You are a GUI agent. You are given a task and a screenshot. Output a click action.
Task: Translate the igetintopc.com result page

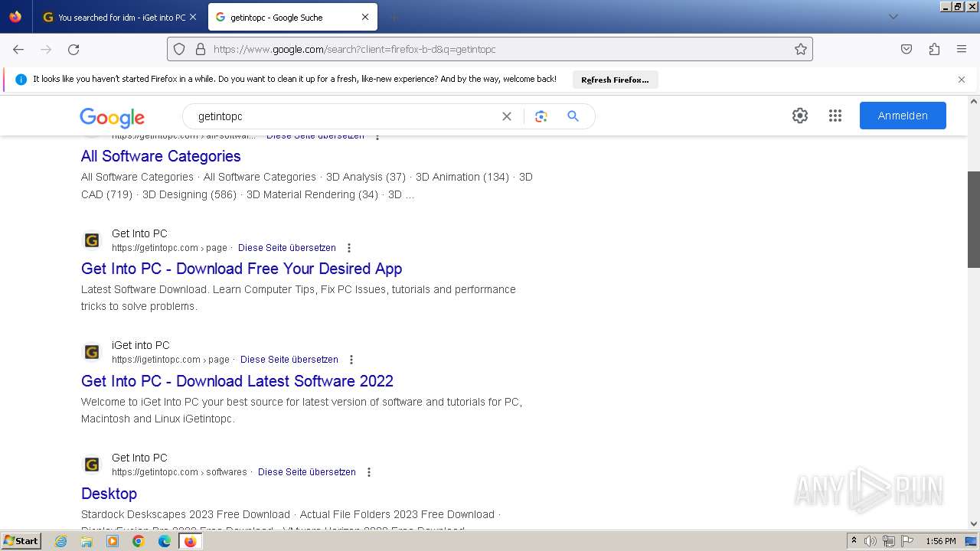point(289,360)
